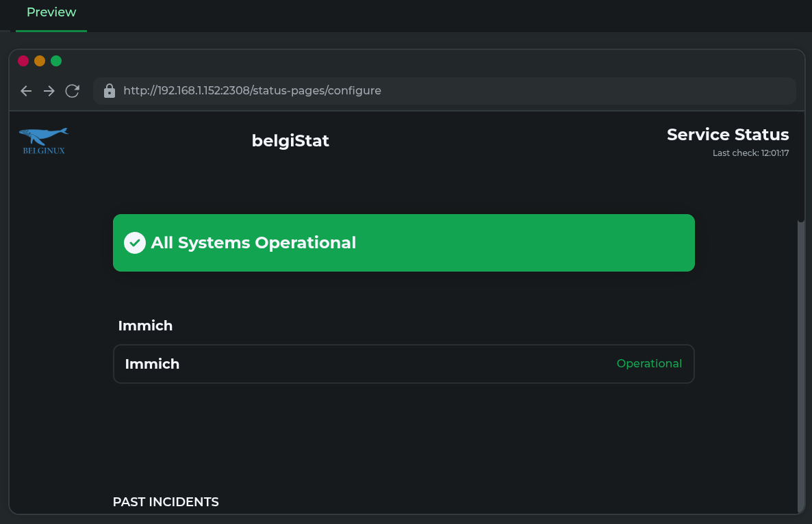This screenshot has height=524, width=812.
Task: Click the white checkmark circle icon
Action: 135,243
